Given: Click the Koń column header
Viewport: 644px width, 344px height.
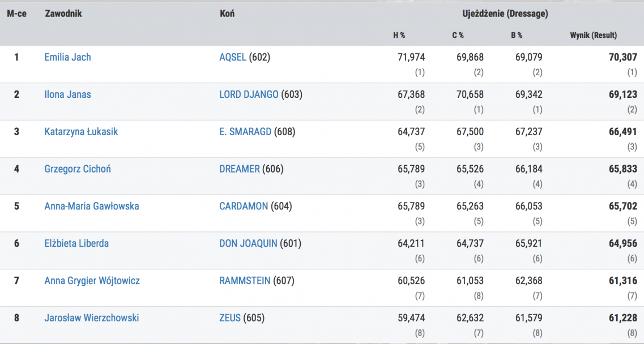Looking at the screenshot, I should pos(227,14).
